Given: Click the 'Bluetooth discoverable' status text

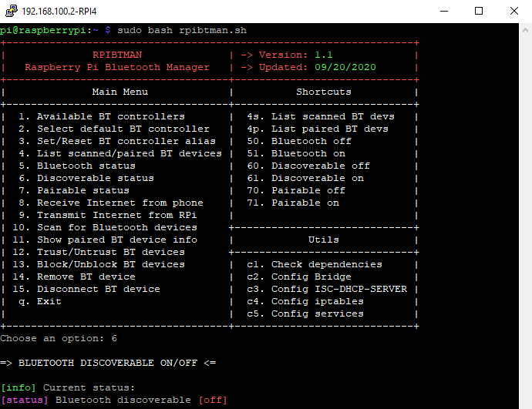Looking at the screenshot, I should click(x=123, y=400).
